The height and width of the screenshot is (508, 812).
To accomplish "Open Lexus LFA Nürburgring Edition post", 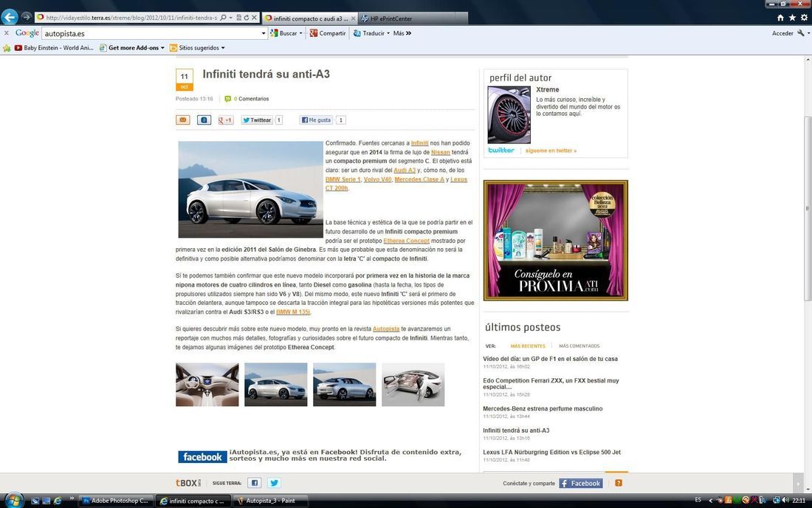I will click(x=551, y=452).
